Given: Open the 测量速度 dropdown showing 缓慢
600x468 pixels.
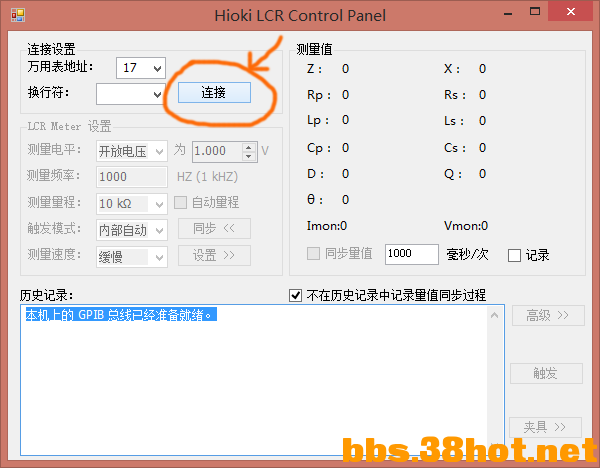Looking at the screenshot, I should click(x=132, y=256).
